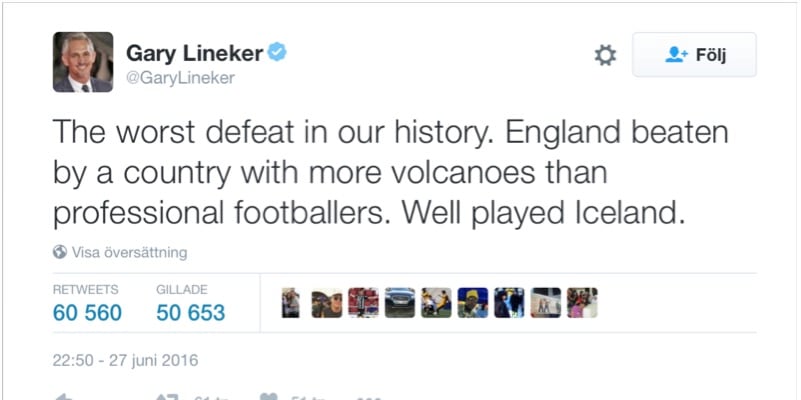The height and width of the screenshot is (400, 801).
Task: Open the Gary Lineker display name link
Action: (192, 53)
